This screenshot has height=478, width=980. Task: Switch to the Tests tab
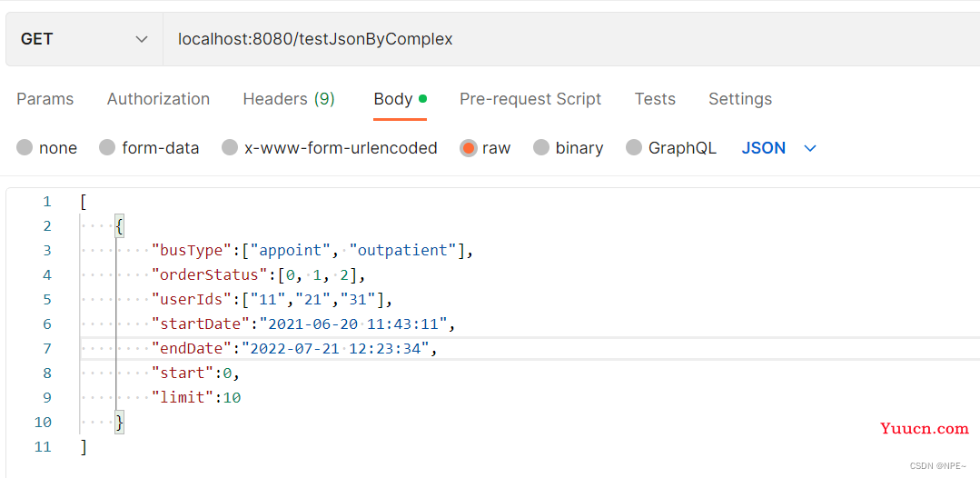click(x=655, y=99)
